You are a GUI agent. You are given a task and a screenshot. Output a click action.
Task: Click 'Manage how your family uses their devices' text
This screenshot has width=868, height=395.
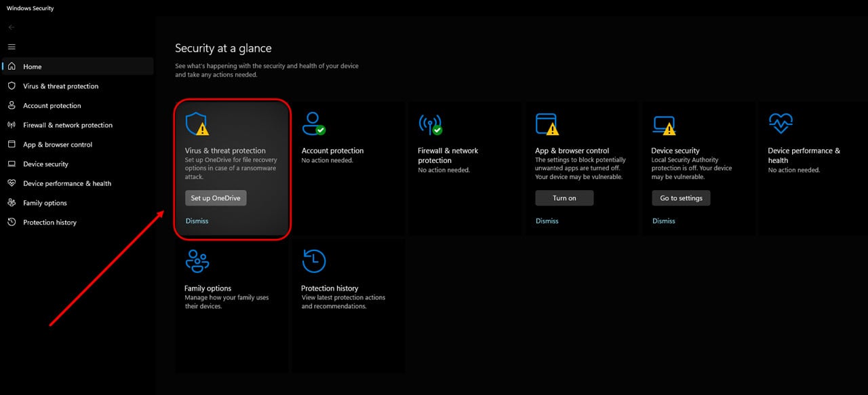(226, 302)
